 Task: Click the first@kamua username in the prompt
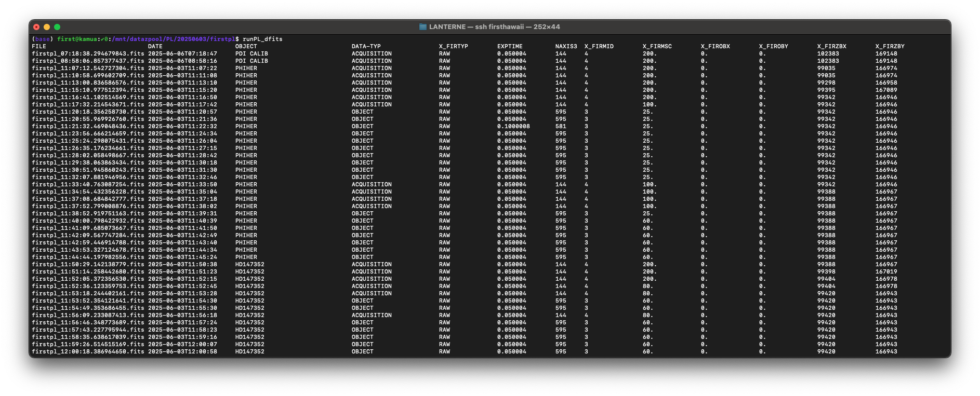coord(77,39)
